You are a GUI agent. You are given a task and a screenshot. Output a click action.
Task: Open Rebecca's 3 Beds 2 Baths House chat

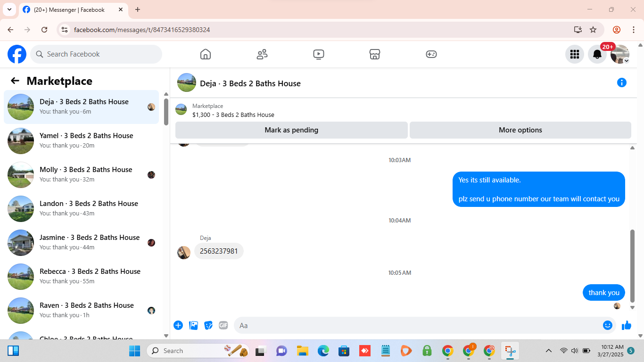point(82,277)
